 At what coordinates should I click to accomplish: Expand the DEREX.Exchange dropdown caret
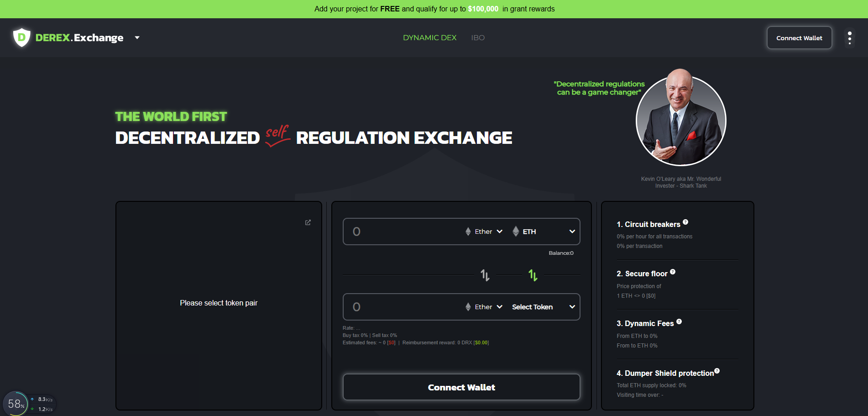pyautogui.click(x=137, y=38)
